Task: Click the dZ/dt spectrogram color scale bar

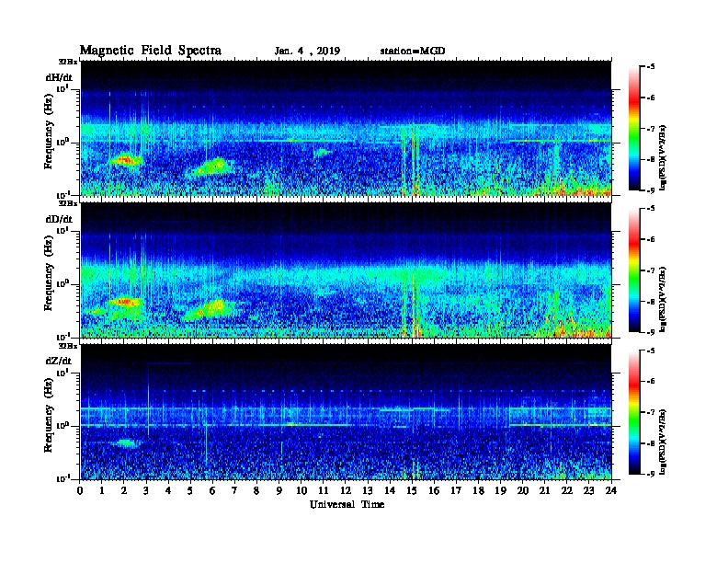Action: click(633, 412)
